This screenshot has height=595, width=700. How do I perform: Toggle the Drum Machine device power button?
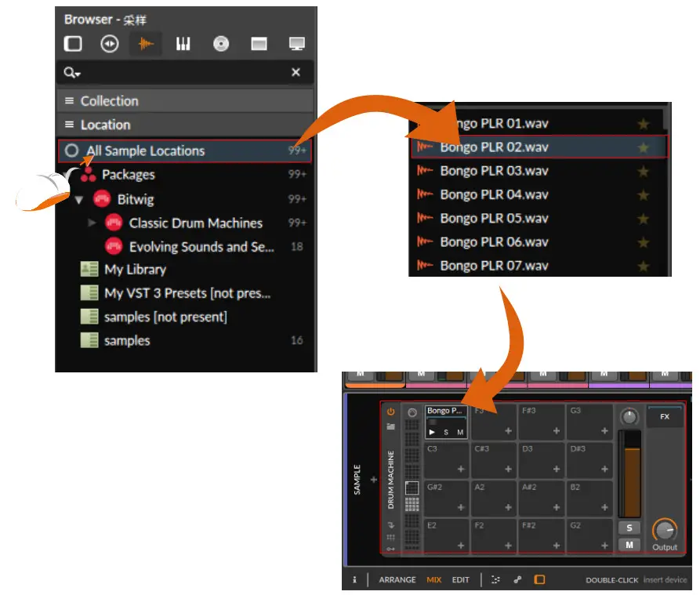(x=390, y=411)
